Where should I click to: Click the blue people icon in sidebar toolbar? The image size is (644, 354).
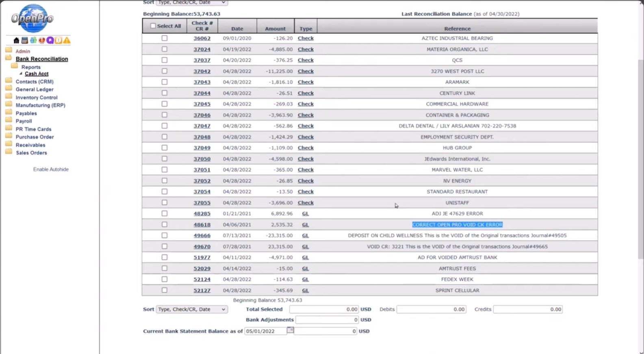(33, 40)
